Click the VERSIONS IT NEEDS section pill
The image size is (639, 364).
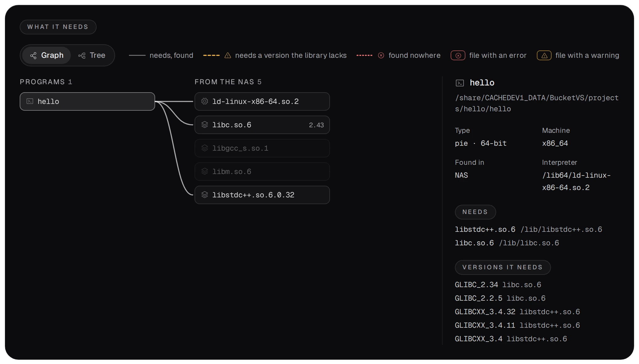click(503, 267)
